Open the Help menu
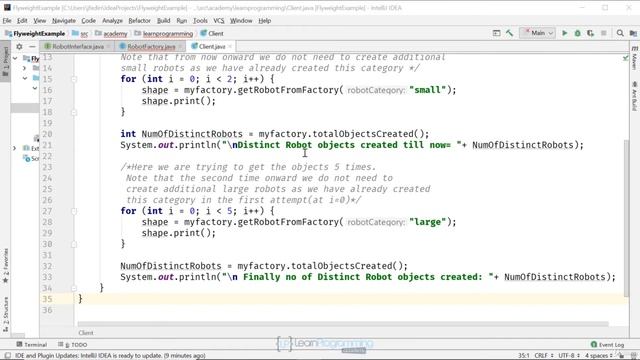The image size is (640, 360). (x=264, y=20)
